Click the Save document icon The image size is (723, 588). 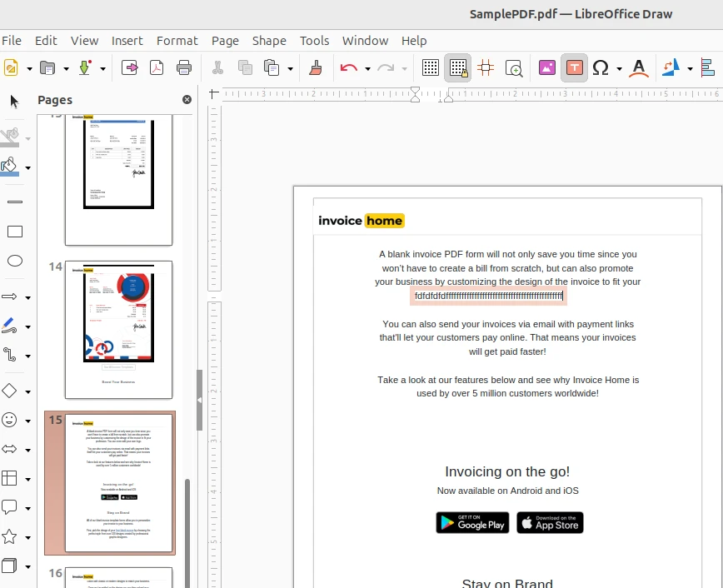click(85, 67)
